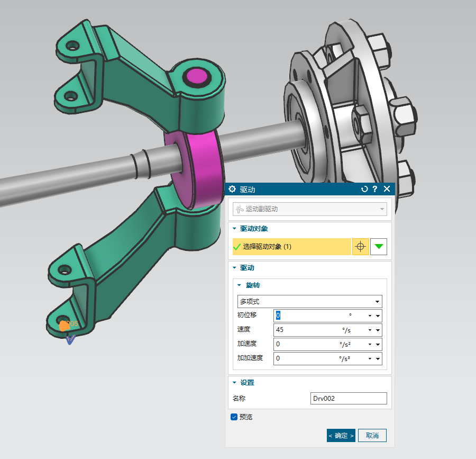Click the orange joint marker on the lower bracket

[65, 326]
